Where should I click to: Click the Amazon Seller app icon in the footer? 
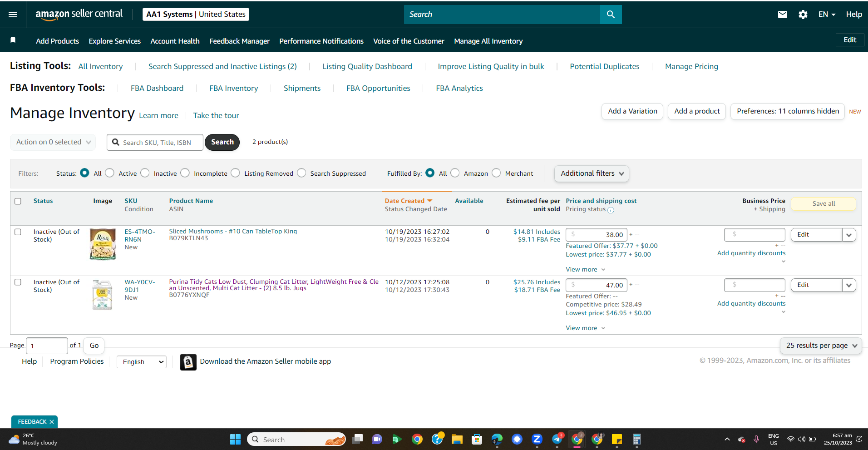[x=188, y=362]
